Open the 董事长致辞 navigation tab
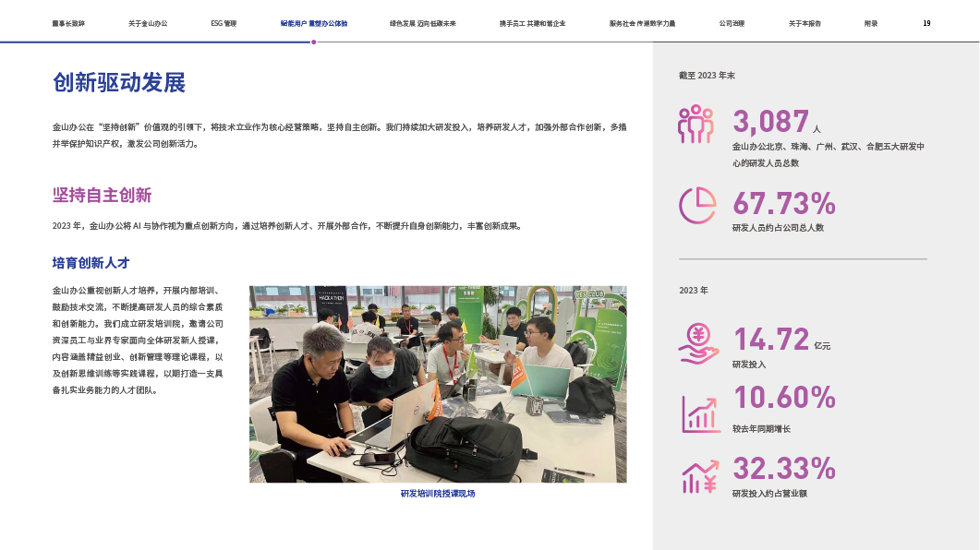 tap(68, 23)
